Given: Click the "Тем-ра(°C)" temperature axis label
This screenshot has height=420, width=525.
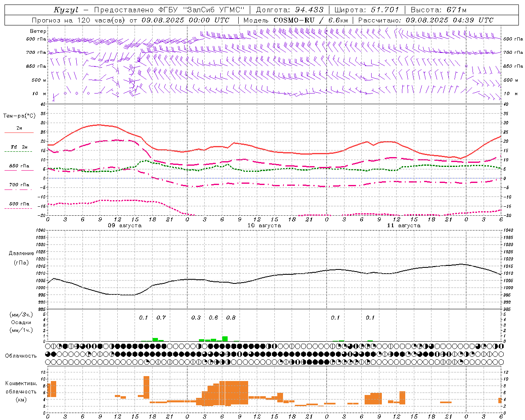Looking at the screenshot, I should pos(19,116).
